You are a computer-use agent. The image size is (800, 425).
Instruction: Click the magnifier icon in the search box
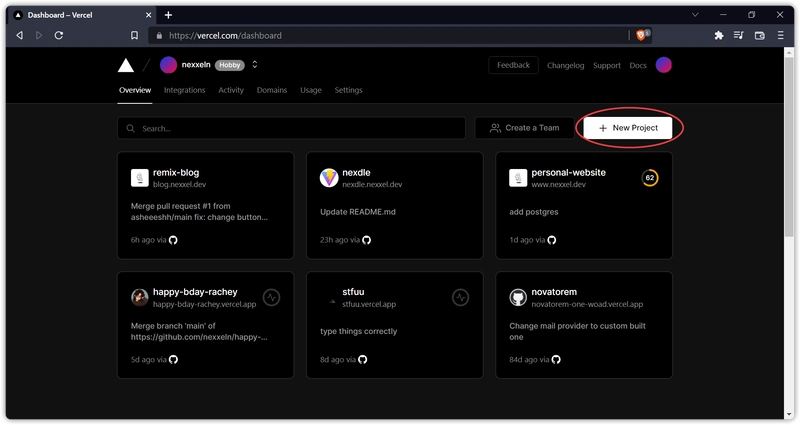131,129
